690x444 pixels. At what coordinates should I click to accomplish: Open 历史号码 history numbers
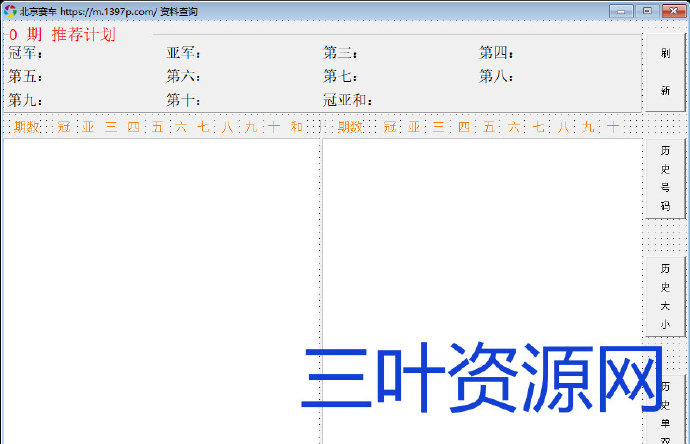click(x=665, y=178)
